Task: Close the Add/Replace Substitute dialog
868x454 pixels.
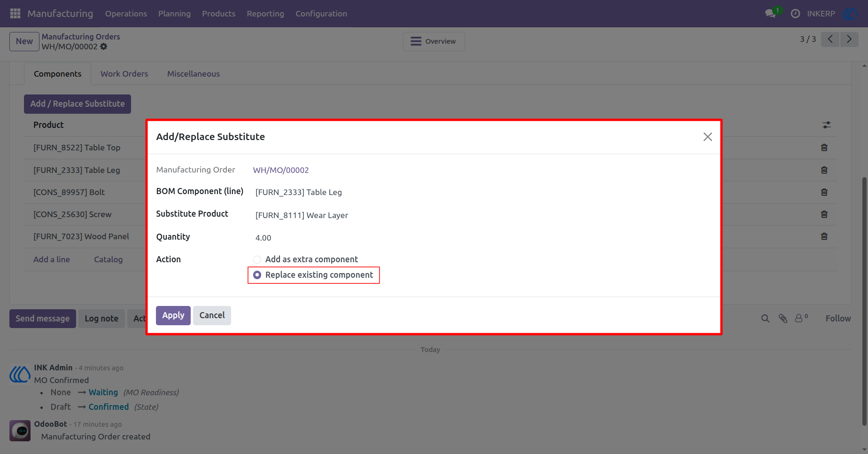Action: pyautogui.click(x=707, y=137)
